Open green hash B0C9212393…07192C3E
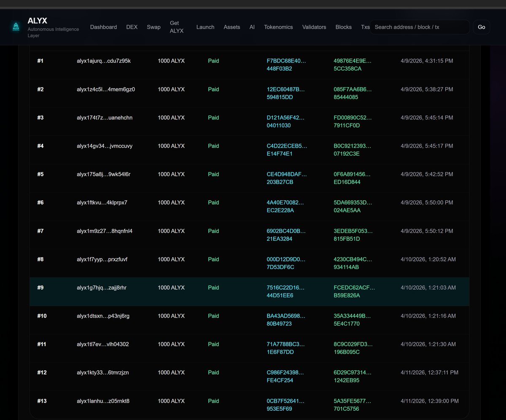 click(x=353, y=150)
